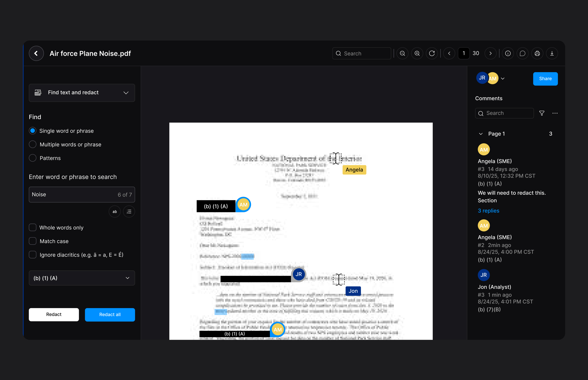This screenshot has width=588, height=380.
Task: Open the 3 replies link
Action: [x=489, y=211]
